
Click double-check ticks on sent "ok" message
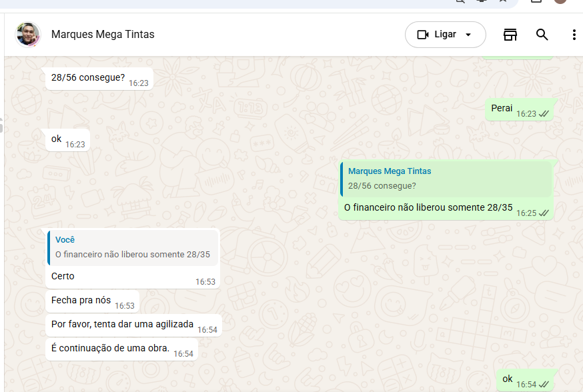click(544, 385)
